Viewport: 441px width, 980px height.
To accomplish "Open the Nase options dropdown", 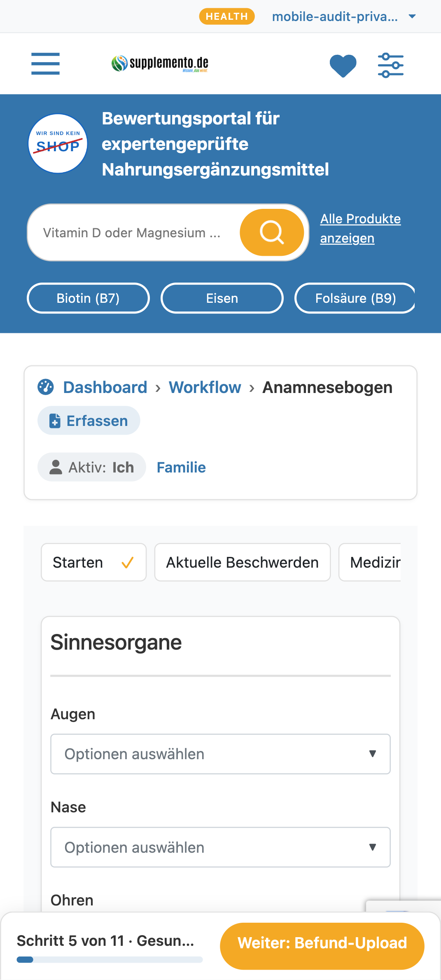I will (220, 847).
